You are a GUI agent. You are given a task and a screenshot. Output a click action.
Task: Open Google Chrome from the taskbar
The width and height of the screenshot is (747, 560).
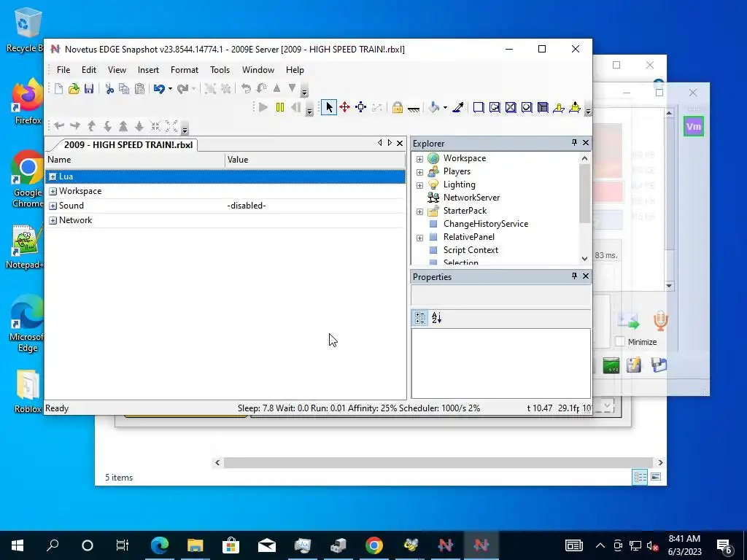(x=374, y=545)
